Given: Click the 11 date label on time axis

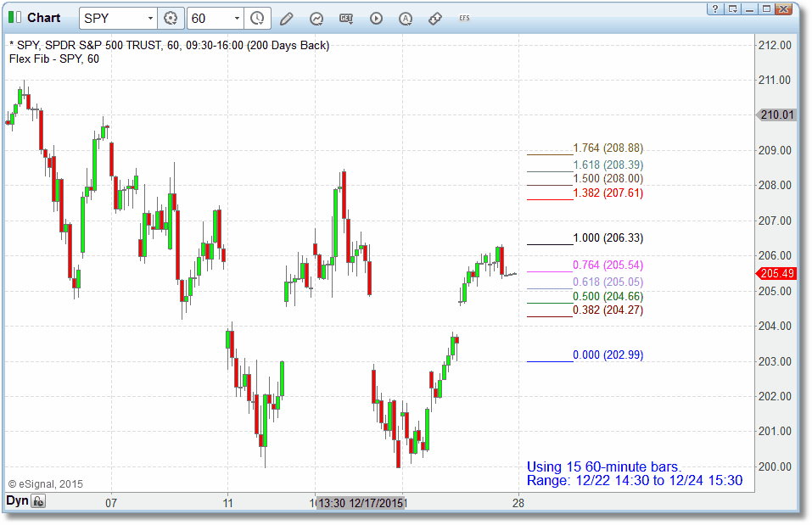Looking at the screenshot, I should pos(228,503).
